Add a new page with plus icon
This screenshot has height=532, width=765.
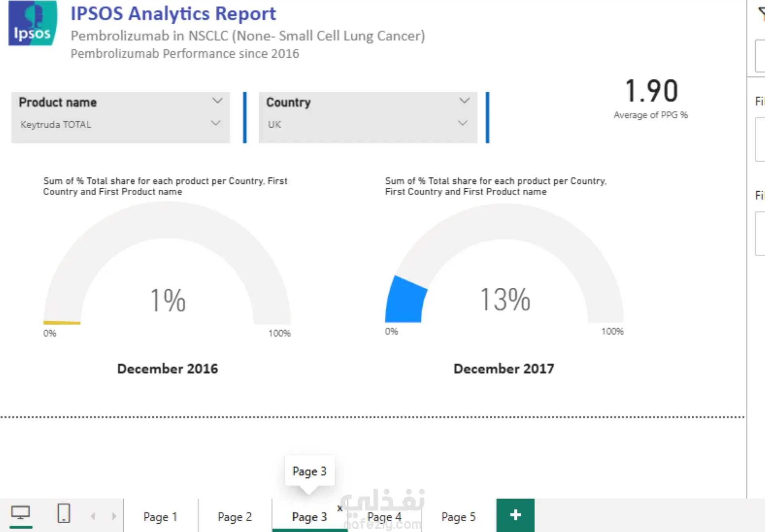(515, 515)
